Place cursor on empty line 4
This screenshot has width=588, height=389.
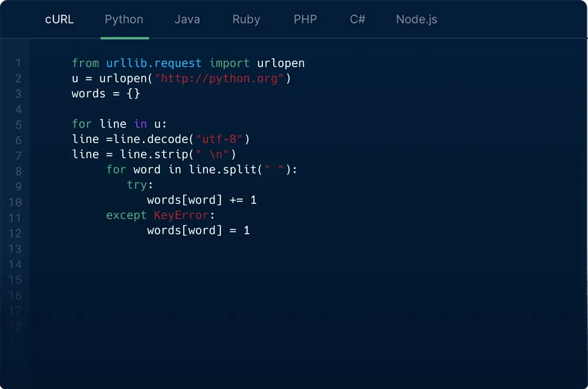(142, 109)
